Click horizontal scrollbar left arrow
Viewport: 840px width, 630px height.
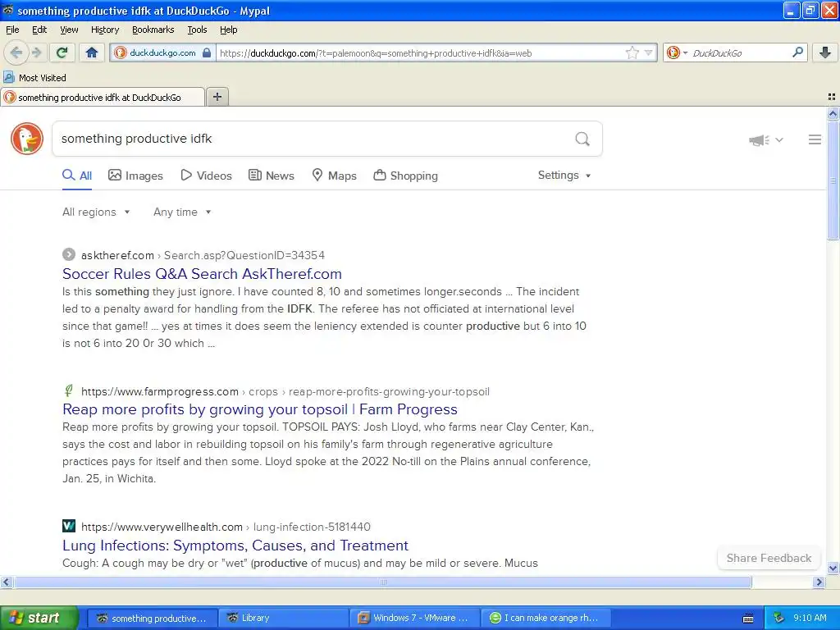[x=6, y=582]
